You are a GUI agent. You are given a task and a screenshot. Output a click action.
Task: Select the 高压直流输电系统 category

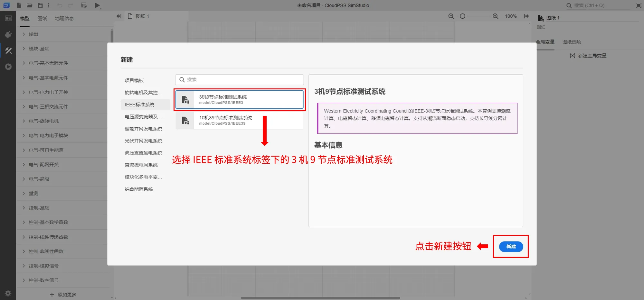(146, 153)
